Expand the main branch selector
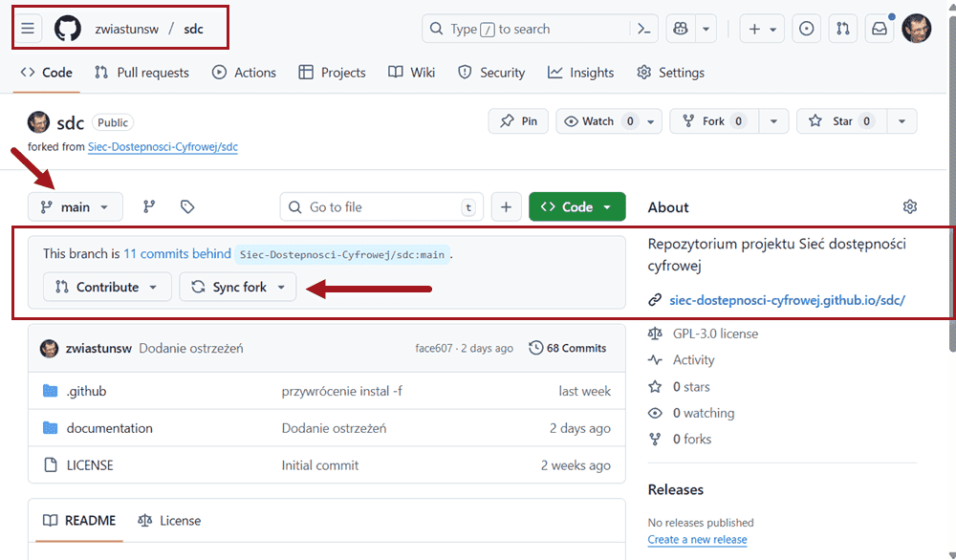Image resolution: width=956 pixels, height=560 pixels. 75,206
